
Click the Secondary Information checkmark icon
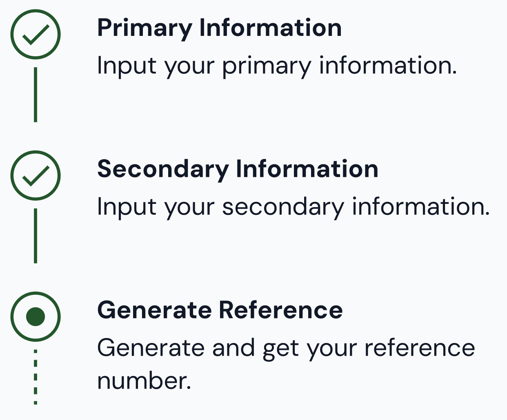click(36, 175)
